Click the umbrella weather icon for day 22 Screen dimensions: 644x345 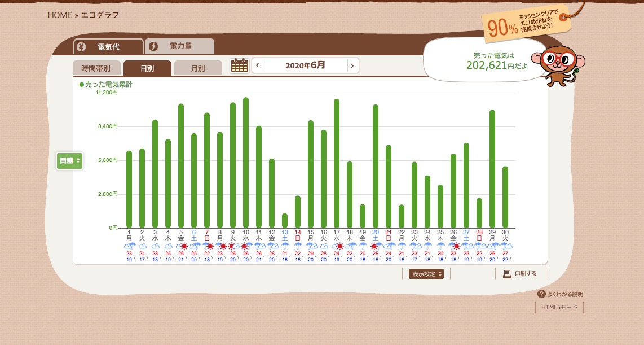pos(402,246)
